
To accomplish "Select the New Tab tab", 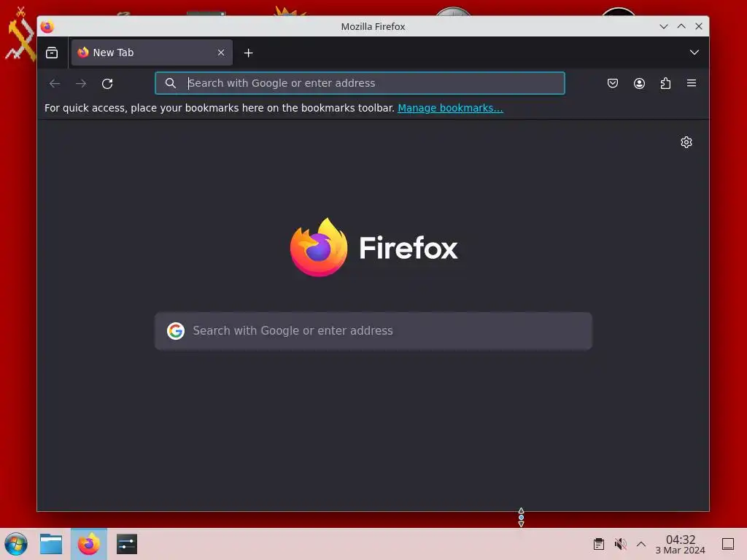I will pos(152,52).
